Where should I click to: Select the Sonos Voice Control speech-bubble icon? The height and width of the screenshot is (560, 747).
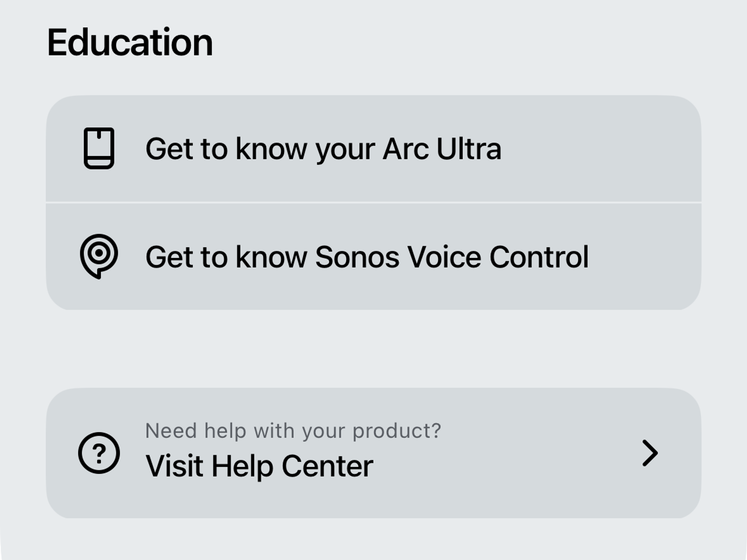point(100,256)
